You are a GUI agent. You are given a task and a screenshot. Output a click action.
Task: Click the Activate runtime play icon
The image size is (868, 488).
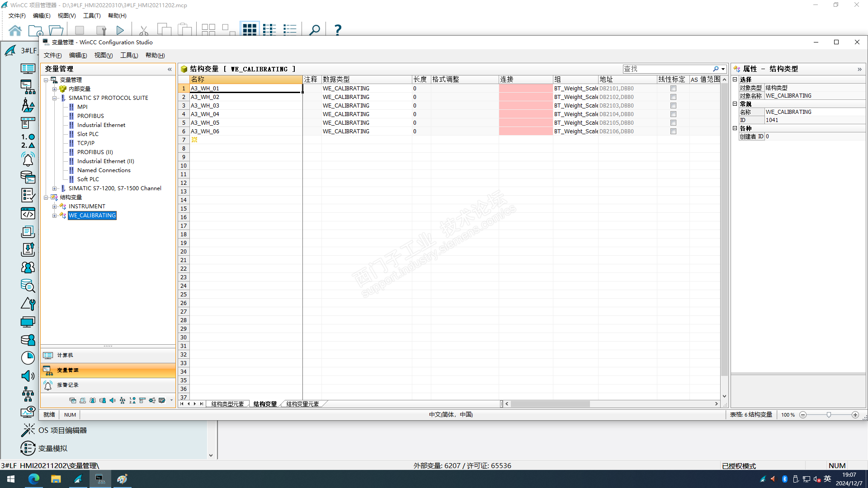pos(120,30)
